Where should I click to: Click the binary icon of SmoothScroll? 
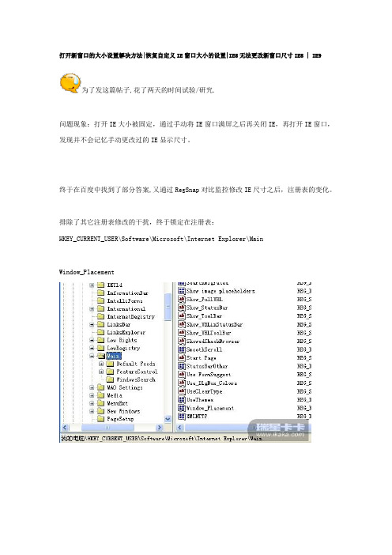182,349
